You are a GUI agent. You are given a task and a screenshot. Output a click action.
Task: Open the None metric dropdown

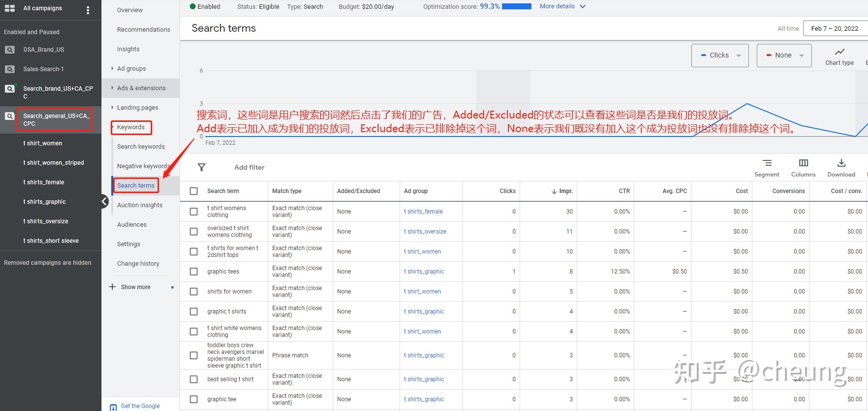tap(784, 56)
